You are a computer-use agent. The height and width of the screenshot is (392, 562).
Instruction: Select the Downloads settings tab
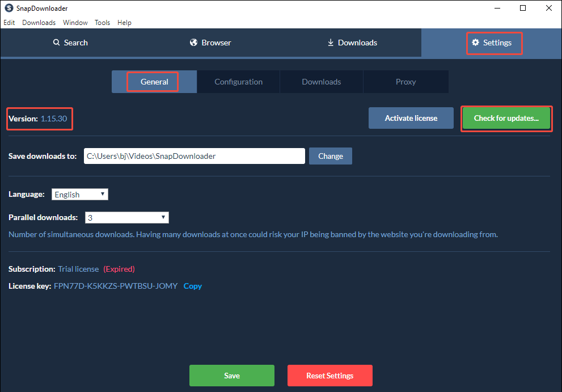coord(321,82)
